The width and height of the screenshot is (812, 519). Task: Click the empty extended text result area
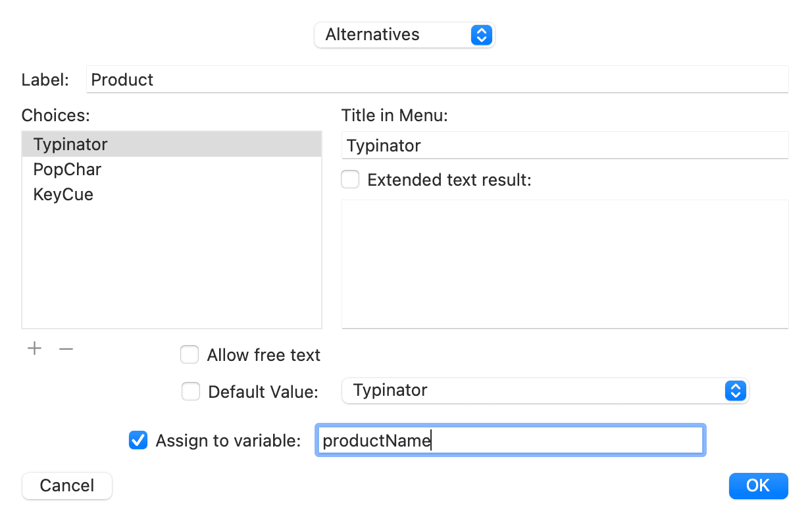(x=565, y=263)
